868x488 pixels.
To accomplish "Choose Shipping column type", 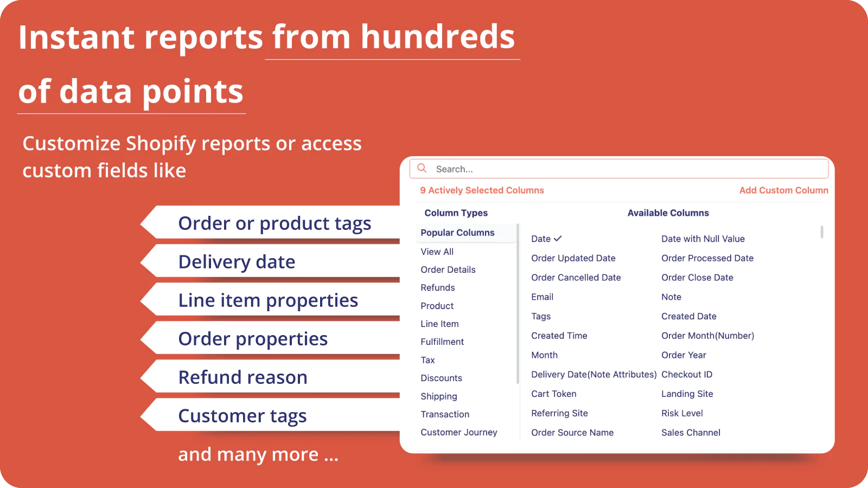I will (439, 396).
